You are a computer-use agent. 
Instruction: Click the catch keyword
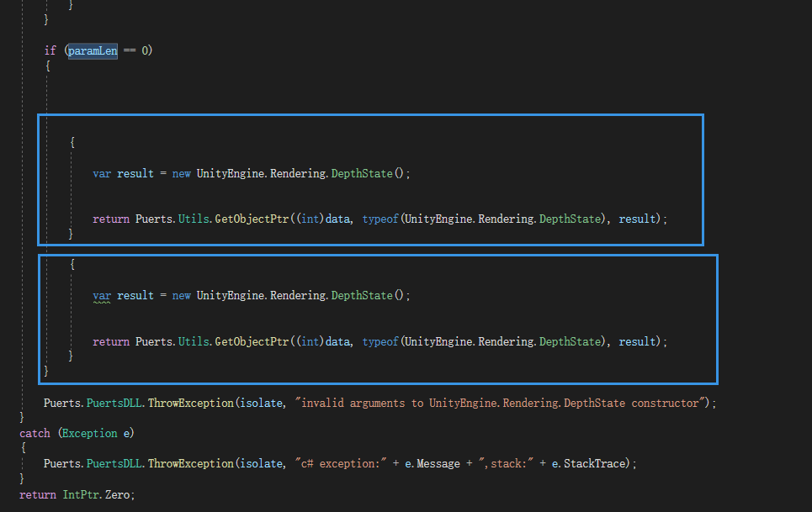pyautogui.click(x=34, y=433)
